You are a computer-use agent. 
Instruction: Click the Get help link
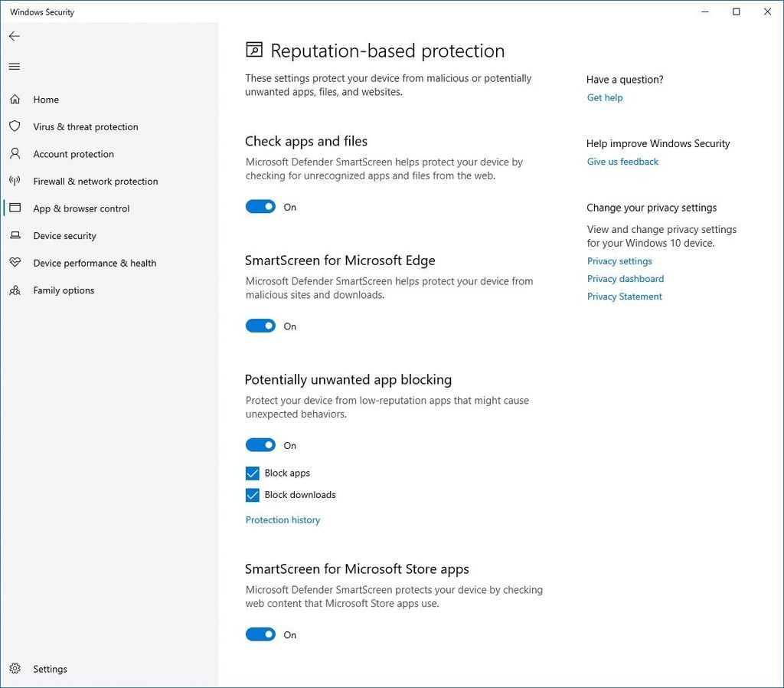pos(605,97)
